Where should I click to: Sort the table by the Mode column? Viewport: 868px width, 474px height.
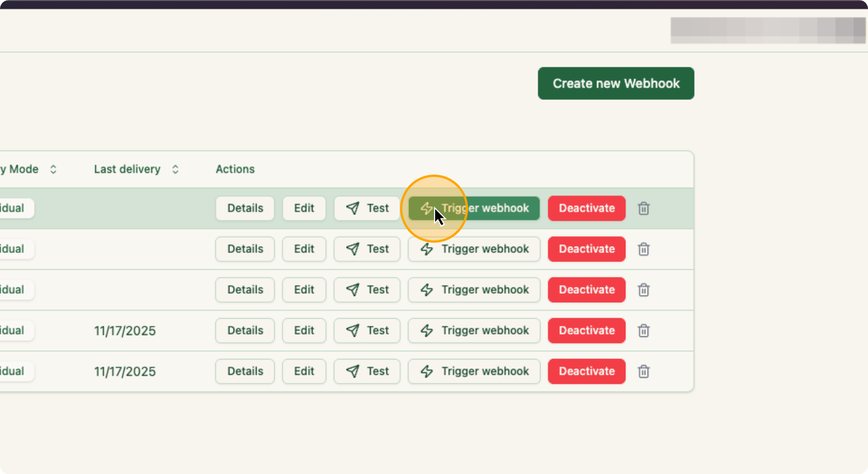(53, 169)
